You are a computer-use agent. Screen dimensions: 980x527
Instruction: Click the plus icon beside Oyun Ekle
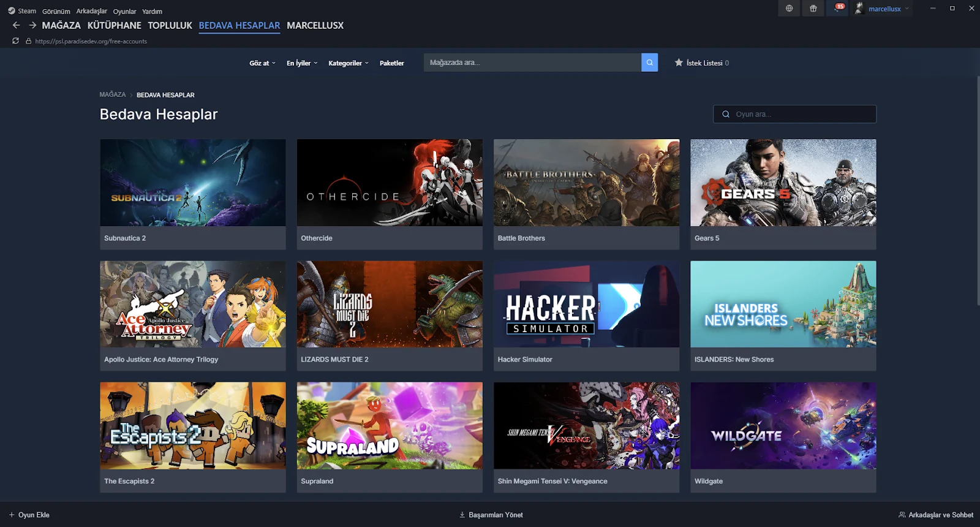coord(12,515)
